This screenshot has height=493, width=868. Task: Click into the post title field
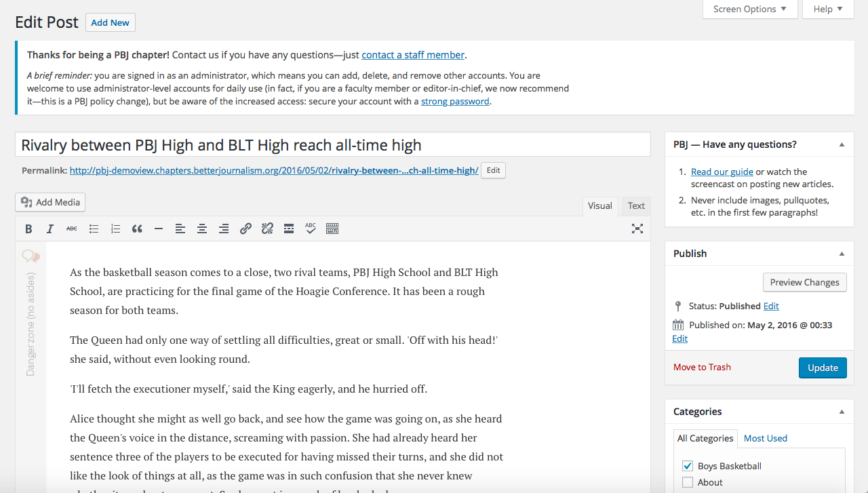click(x=333, y=144)
